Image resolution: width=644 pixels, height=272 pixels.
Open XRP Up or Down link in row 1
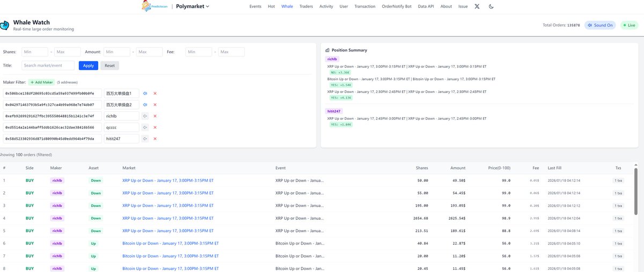168,180
